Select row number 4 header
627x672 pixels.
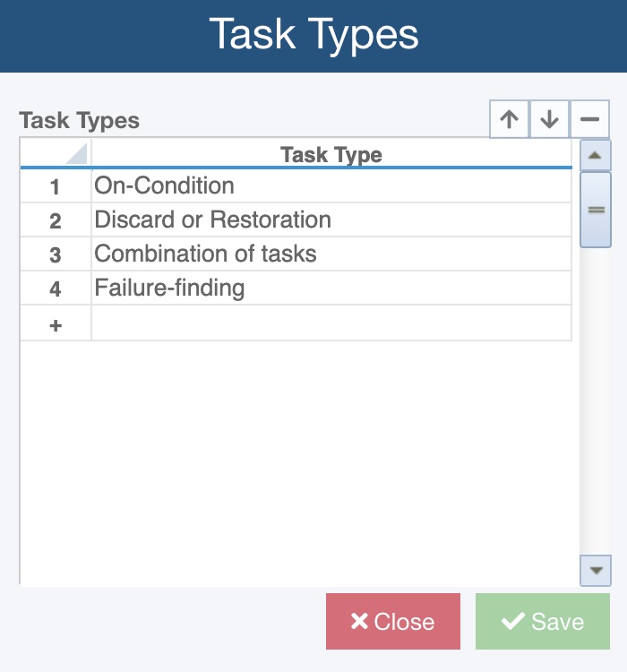56,289
